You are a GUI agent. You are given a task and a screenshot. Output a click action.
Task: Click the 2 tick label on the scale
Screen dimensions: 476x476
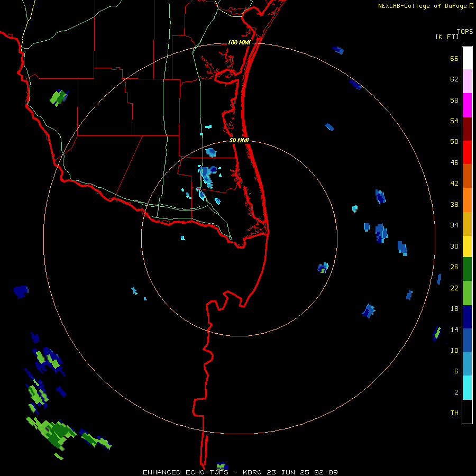pyautogui.click(x=456, y=392)
